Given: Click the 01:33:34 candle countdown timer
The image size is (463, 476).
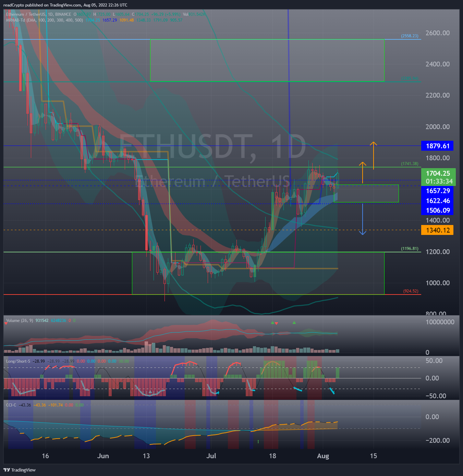Looking at the screenshot, I should 439,181.
